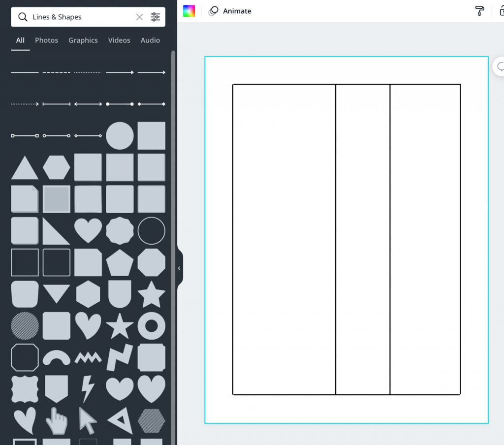Click the rainbow color tile

(189, 10)
